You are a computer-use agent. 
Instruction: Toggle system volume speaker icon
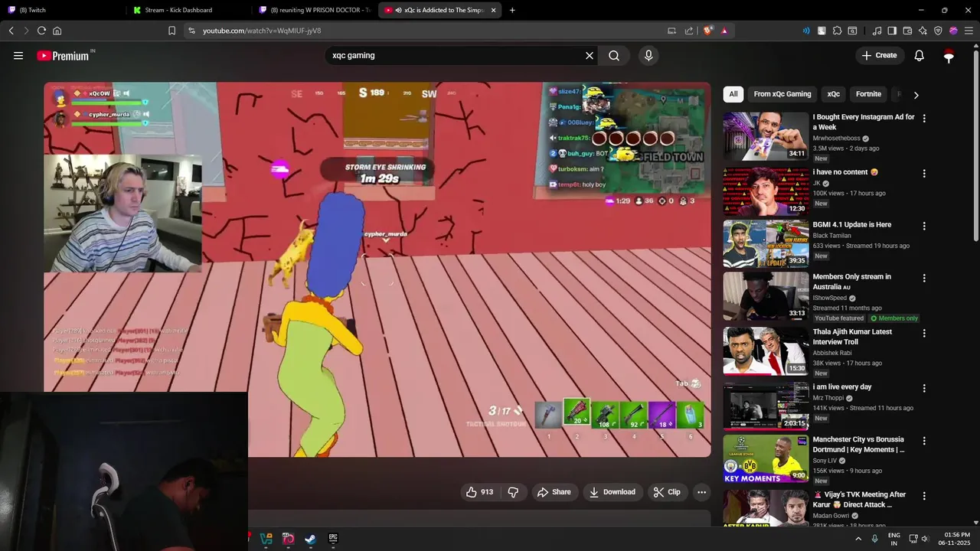coord(925,539)
